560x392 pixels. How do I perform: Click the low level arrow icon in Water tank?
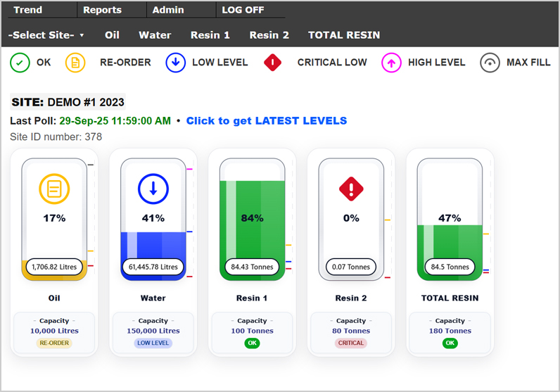point(153,189)
